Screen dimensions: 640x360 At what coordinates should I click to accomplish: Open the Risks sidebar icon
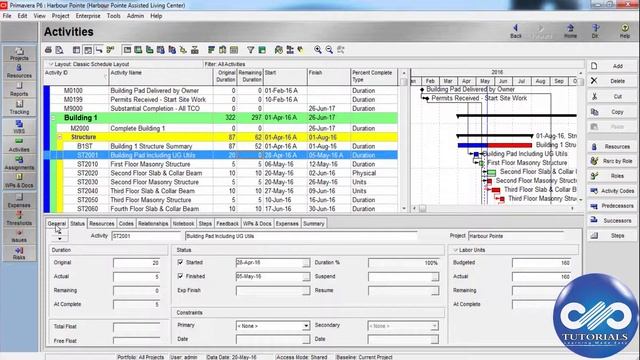click(19, 253)
